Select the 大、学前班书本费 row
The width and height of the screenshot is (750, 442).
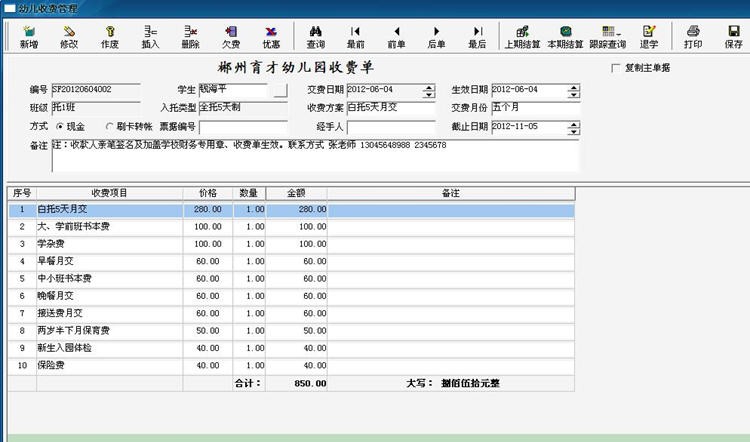[291, 227]
